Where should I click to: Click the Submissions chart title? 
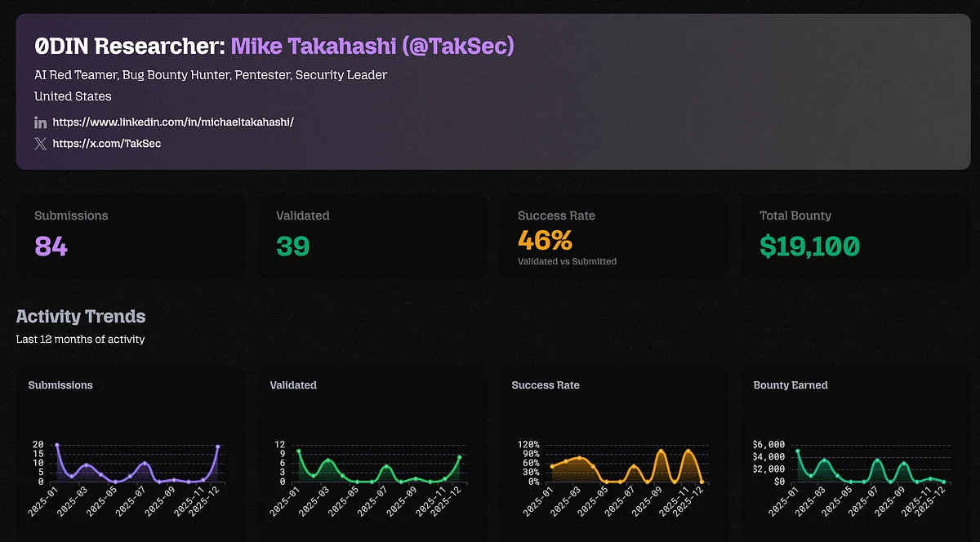pos(60,385)
